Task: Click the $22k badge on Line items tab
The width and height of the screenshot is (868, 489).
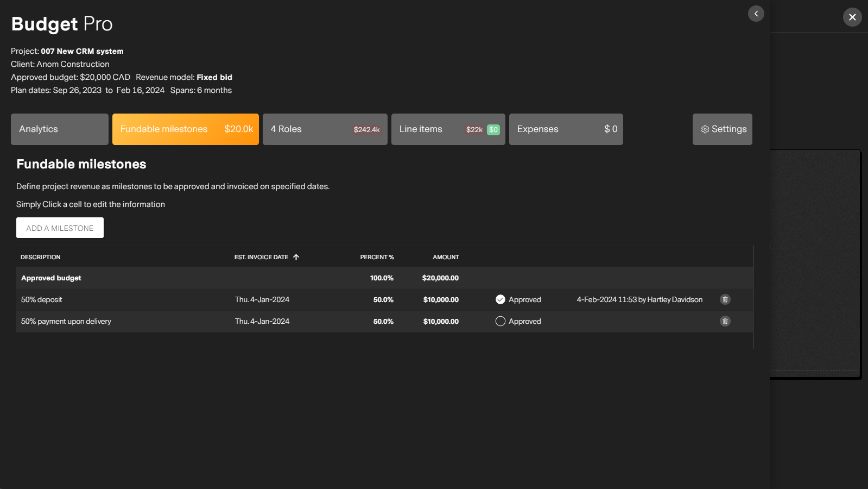Action: 474,129
